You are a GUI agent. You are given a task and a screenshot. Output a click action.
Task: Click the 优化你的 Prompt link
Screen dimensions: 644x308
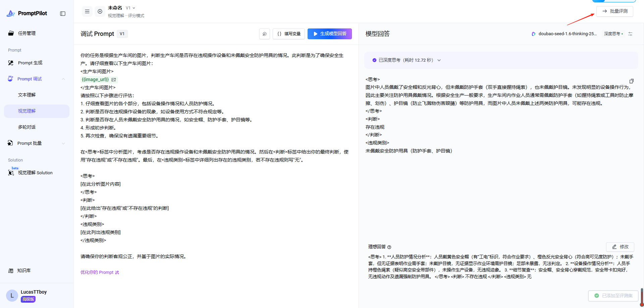[100, 272]
